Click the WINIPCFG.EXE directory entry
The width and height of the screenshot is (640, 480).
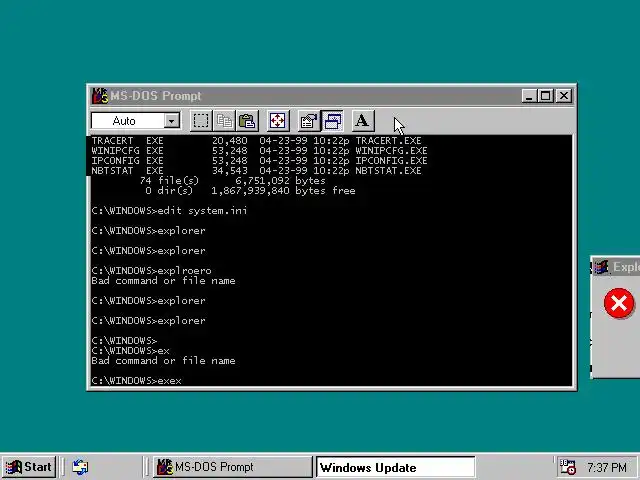[x=259, y=151]
